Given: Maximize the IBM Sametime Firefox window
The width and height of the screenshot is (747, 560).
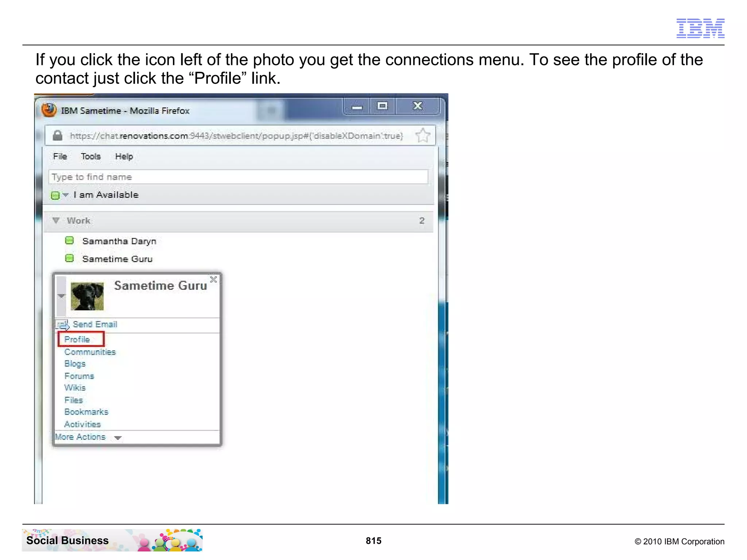Looking at the screenshot, I should [382, 106].
